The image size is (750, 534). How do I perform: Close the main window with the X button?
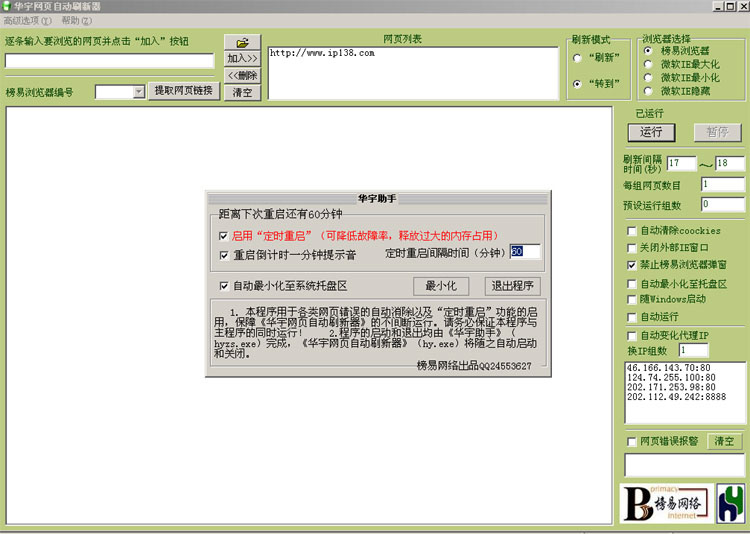pos(743,6)
